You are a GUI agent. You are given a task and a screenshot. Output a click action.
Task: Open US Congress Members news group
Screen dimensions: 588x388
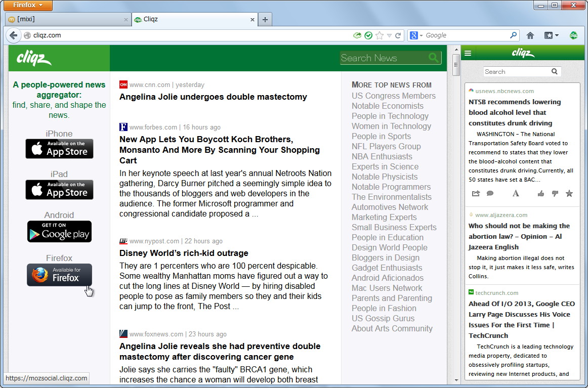coord(393,96)
